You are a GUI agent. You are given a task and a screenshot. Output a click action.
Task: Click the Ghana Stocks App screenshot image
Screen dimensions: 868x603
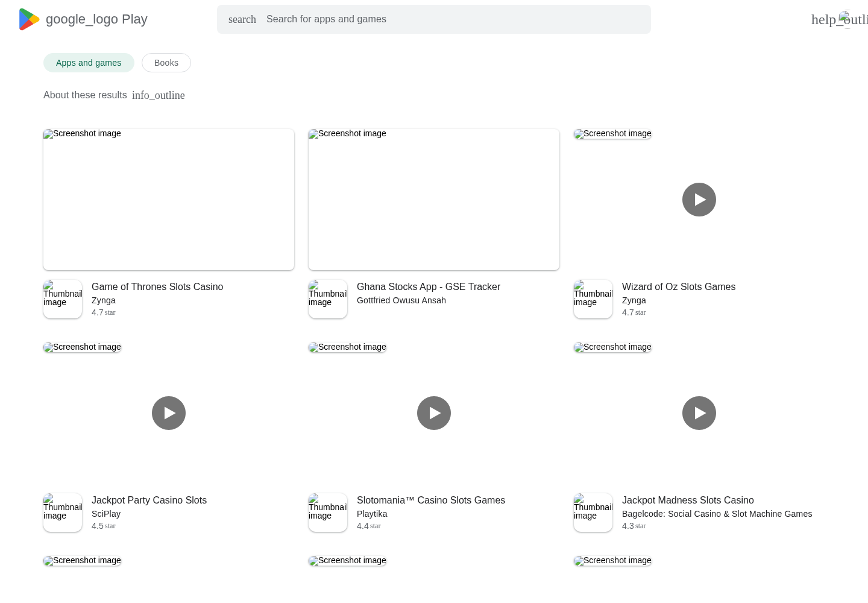[x=434, y=200]
